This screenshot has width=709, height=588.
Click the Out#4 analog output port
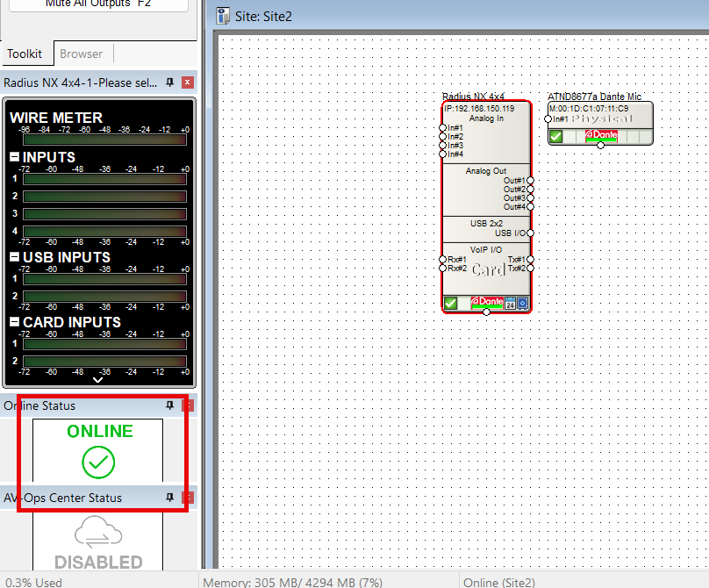pyautogui.click(x=530, y=207)
